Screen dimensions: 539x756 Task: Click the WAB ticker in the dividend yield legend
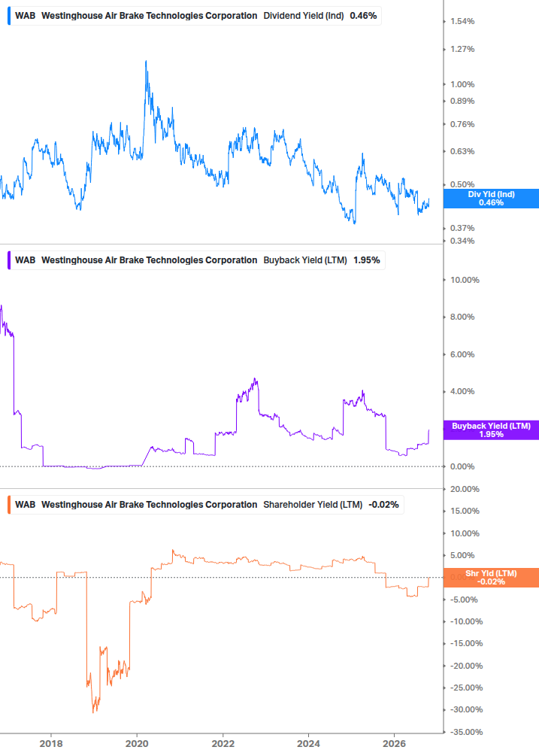coord(25,16)
